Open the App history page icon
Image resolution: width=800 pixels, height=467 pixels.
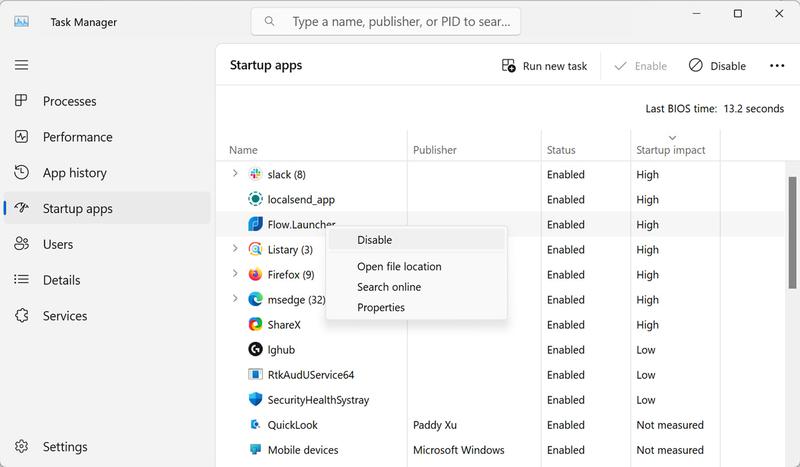pos(22,173)
